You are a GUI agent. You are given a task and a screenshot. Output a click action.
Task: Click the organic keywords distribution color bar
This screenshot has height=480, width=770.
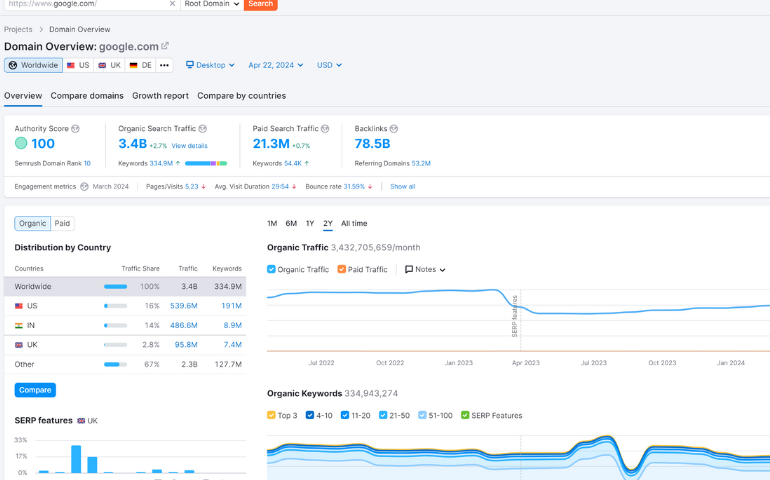205,162
